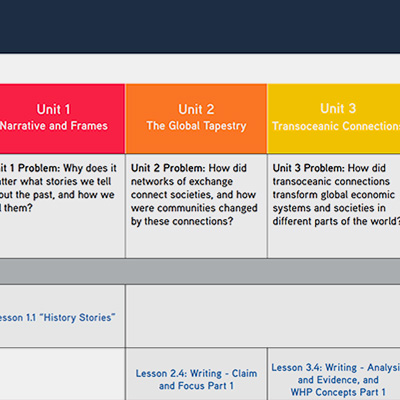Click the Unit 3 Problem description cell

point(334,206)
